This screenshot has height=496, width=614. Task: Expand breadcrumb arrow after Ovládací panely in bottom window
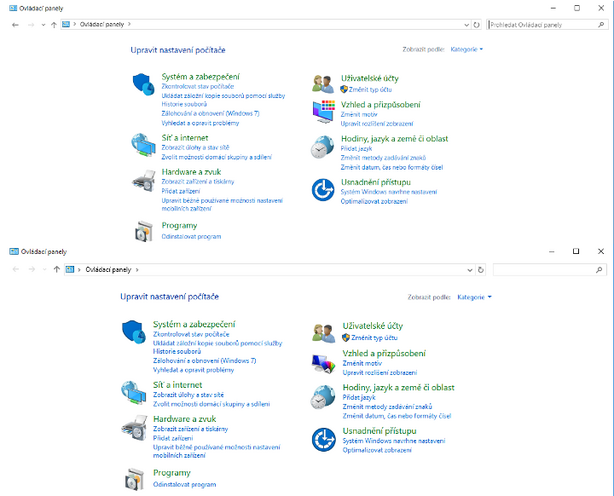coord(137,270)
